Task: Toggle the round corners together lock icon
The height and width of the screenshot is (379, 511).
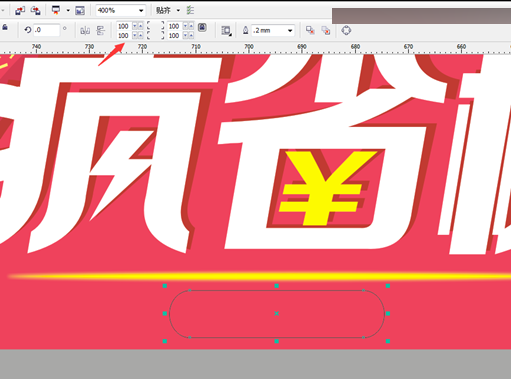Action: [202, 27]
